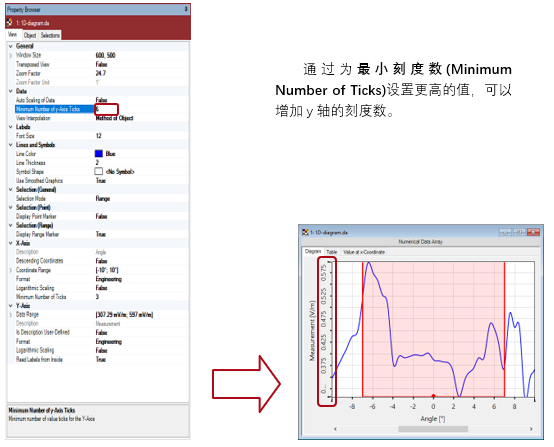Click the diagram window title bar icon
554x447 pixels.
pos(305,232)
